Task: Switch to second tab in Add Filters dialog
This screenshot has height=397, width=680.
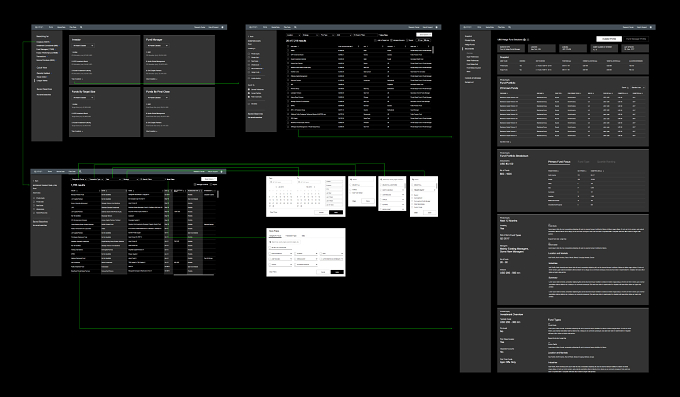Action: [291, 236]
